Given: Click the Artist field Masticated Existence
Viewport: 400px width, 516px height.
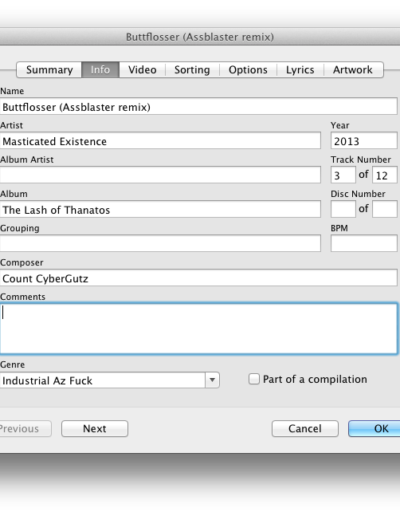Looking at the screenshot, I should click(x=160, y=141).
